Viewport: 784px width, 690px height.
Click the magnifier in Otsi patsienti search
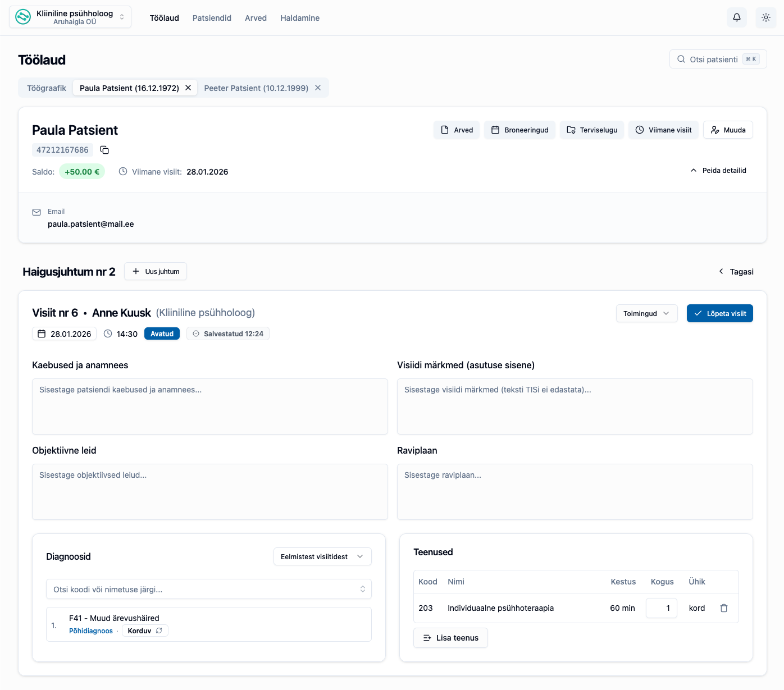click(681, 59)
